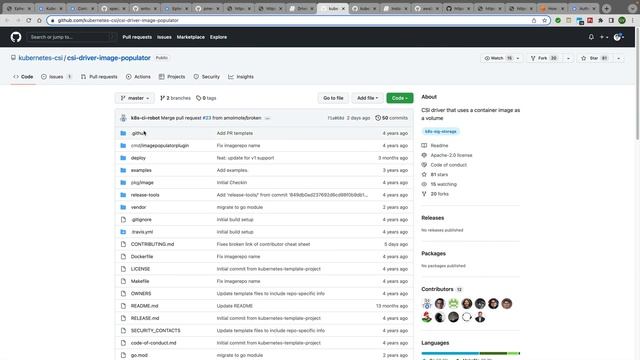Image resolution: width=640 pixels, height=360 pixels.
Task: Open the Fork options caret
Action: (x=568, y=58)
